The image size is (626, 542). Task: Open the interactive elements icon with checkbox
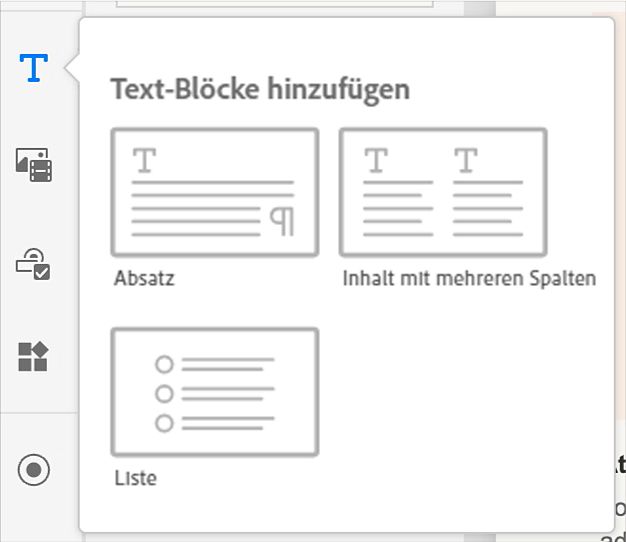[33, 264]
